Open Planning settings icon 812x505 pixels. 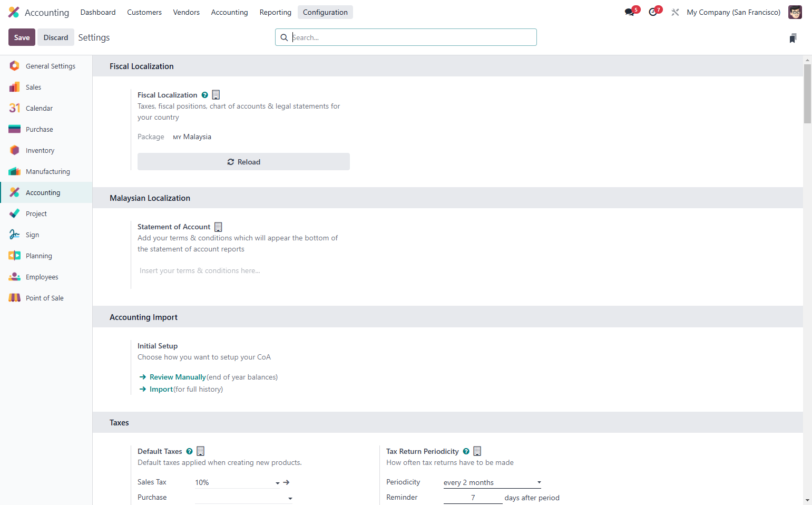coord(15,256)
